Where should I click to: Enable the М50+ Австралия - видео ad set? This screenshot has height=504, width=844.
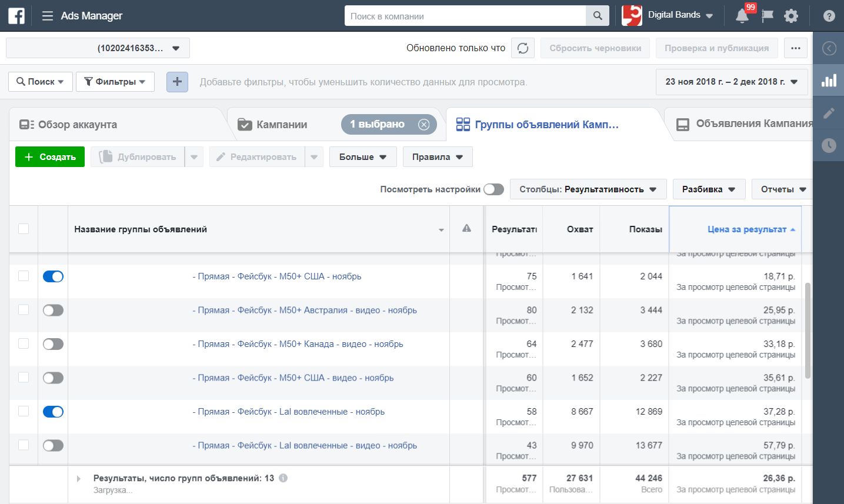click(53, 310)
